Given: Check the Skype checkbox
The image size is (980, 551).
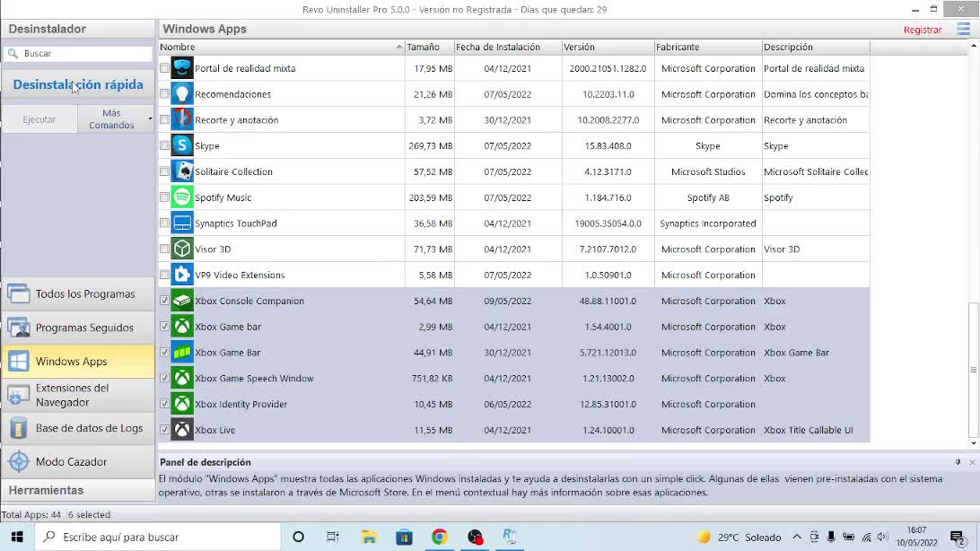Looking at the screenshot, I should tap(164, 145).
